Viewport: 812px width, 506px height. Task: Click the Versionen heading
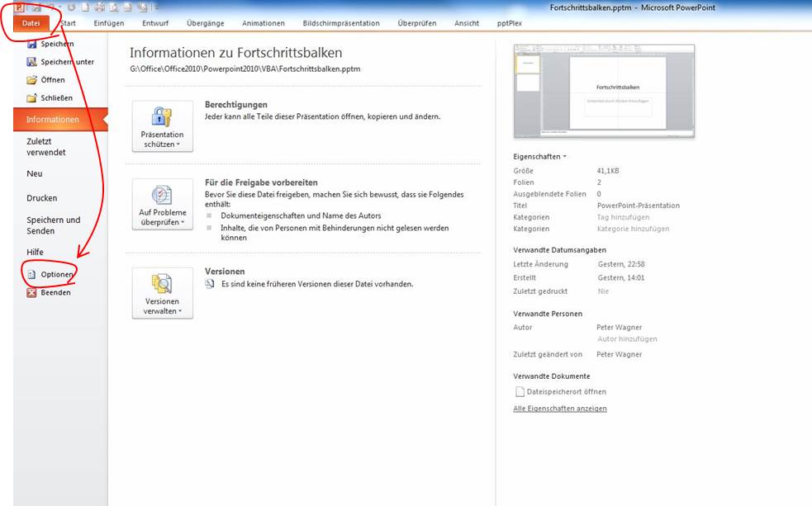click(225, 272)
